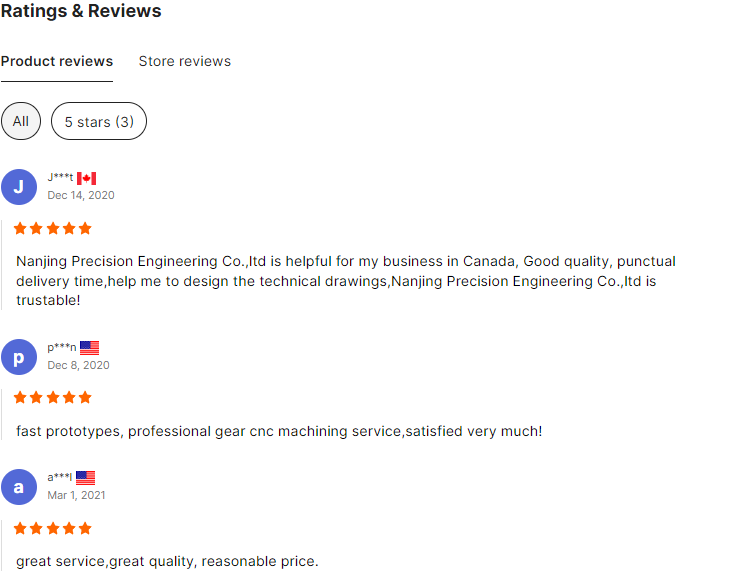Click the Dec 14, 2020 review date

click(81, 195)
